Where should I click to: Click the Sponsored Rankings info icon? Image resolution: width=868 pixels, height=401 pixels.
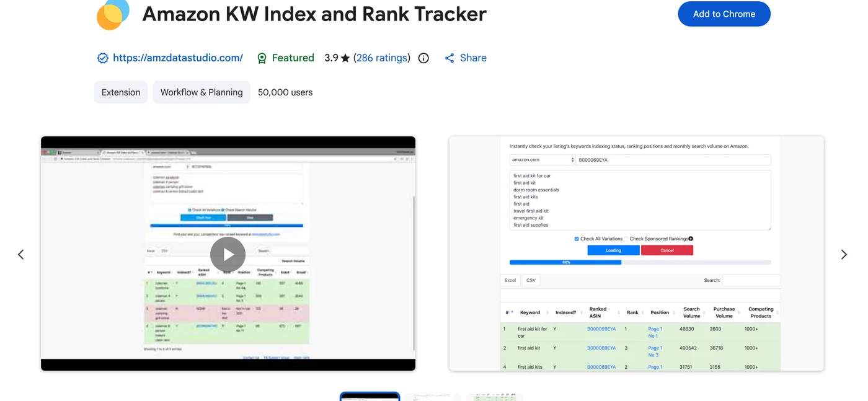691,239
